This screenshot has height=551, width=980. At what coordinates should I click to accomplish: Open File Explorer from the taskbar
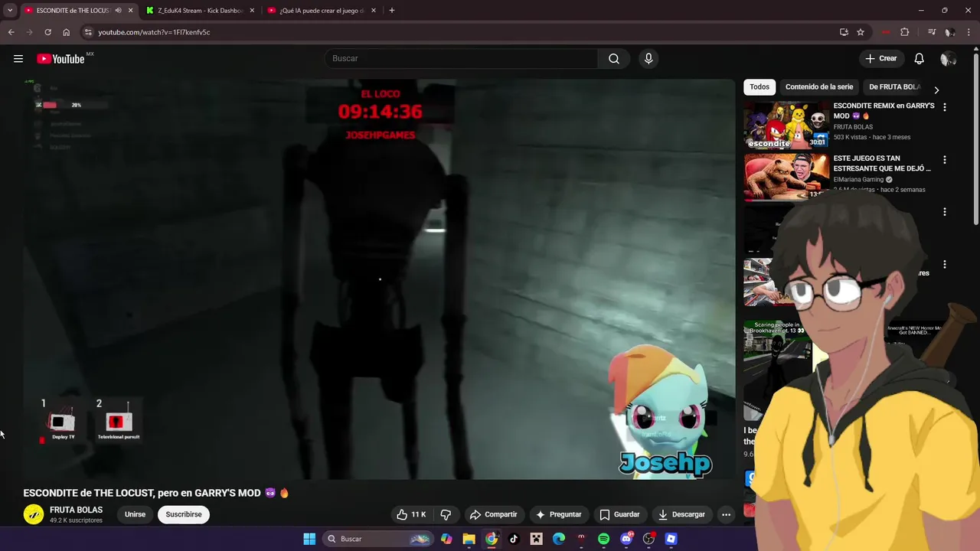[x=469, y=539]
